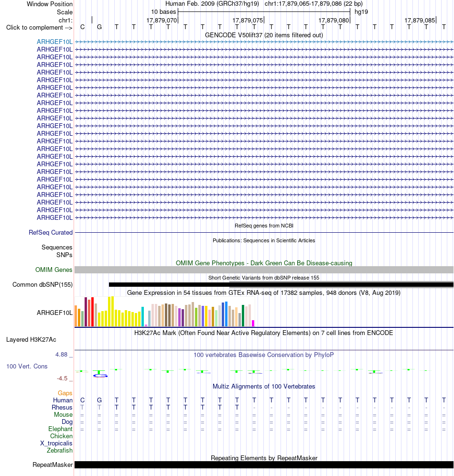This screenshot has height=476, width=454.
Task: Click the ARHGEF10L label beside the GTEx chart
Action: point(54,313)
